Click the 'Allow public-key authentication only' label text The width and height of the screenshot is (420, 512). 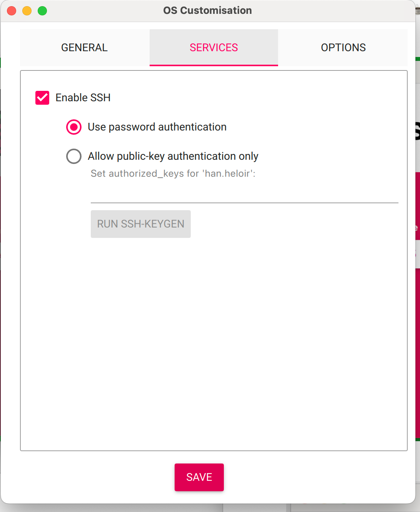pyautogui.click(x=173, y=156)
